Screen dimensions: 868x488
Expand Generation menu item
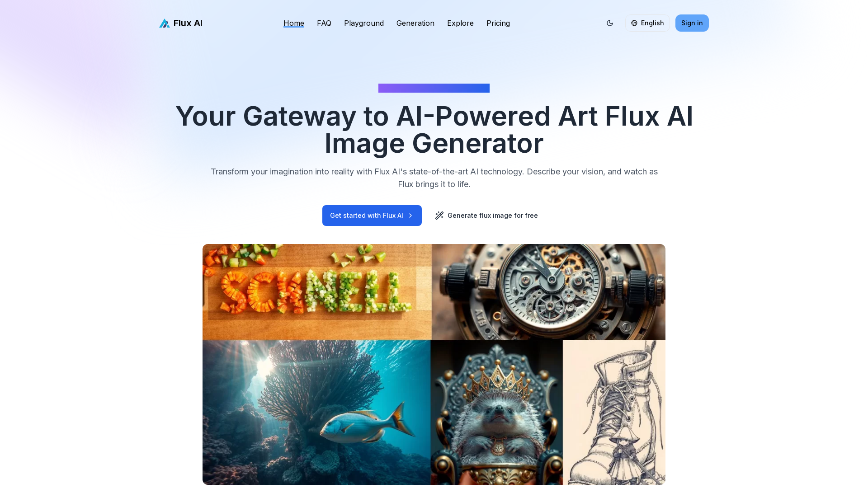click(x=415, y=23)
